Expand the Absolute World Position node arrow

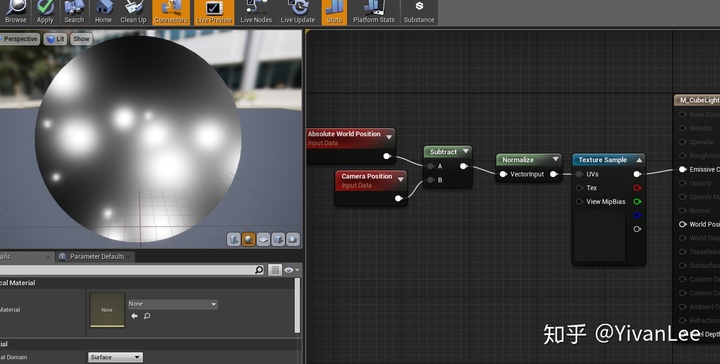point(389,137)
